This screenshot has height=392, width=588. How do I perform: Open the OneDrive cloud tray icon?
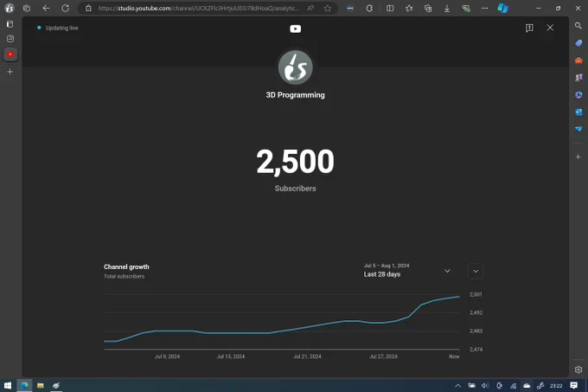tap(527, 386)
